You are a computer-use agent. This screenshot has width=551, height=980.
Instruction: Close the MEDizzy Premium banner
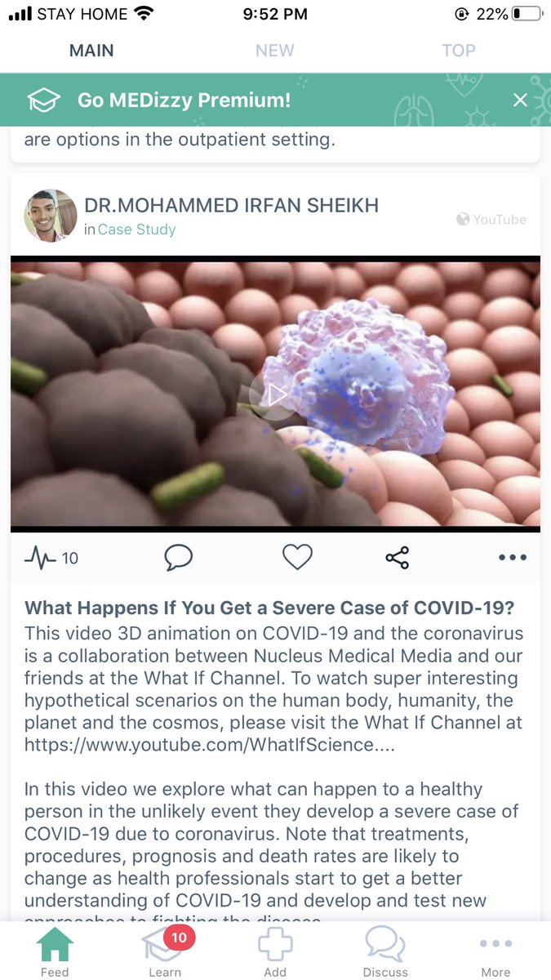point(520,100)
